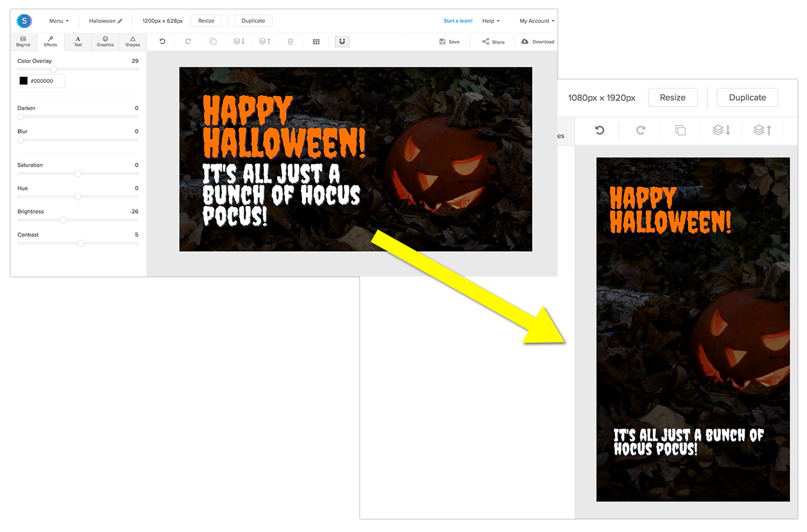The width and height of the screenshot is (807, 532).
Task: Click the Contrast value 5
Action: (x=137, y=235)
